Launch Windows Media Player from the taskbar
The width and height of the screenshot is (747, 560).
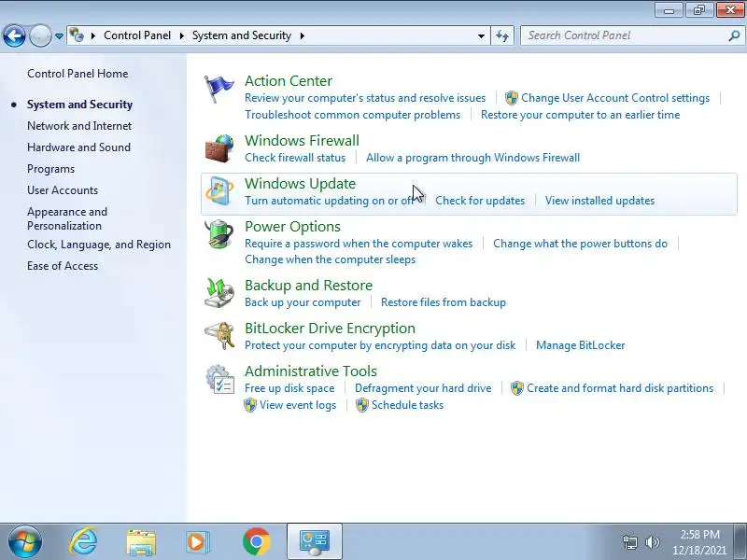click(x=197, y=542)
